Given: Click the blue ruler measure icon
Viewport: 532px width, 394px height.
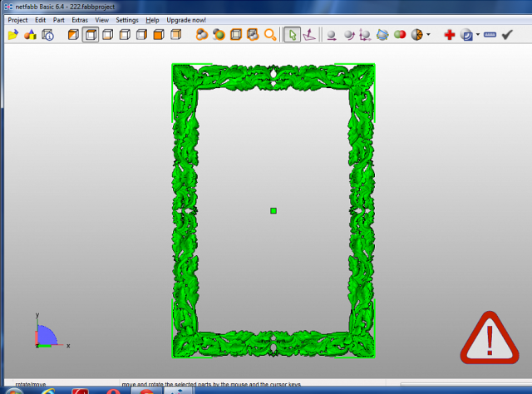Looking at the screenshot, I should (490, 35).
